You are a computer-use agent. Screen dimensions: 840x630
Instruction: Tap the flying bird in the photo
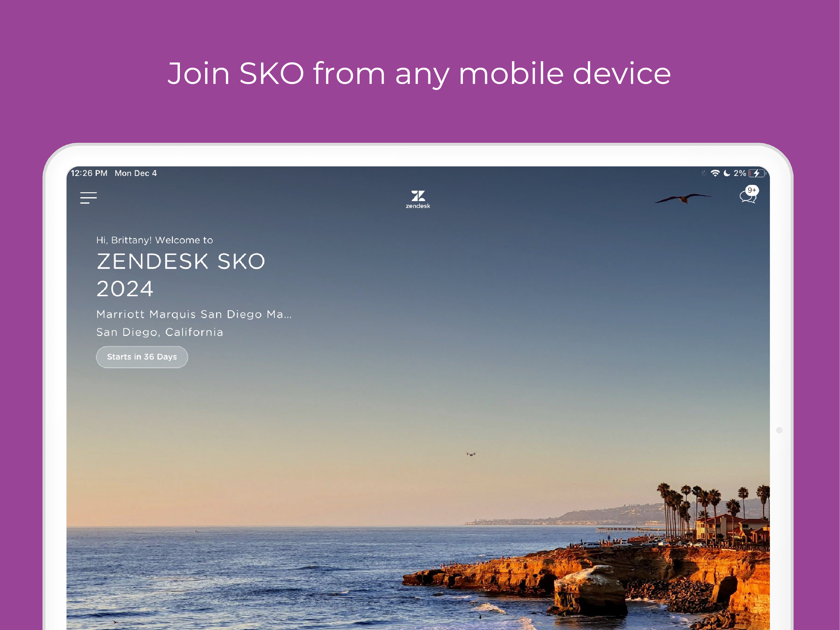click(682, 198)
